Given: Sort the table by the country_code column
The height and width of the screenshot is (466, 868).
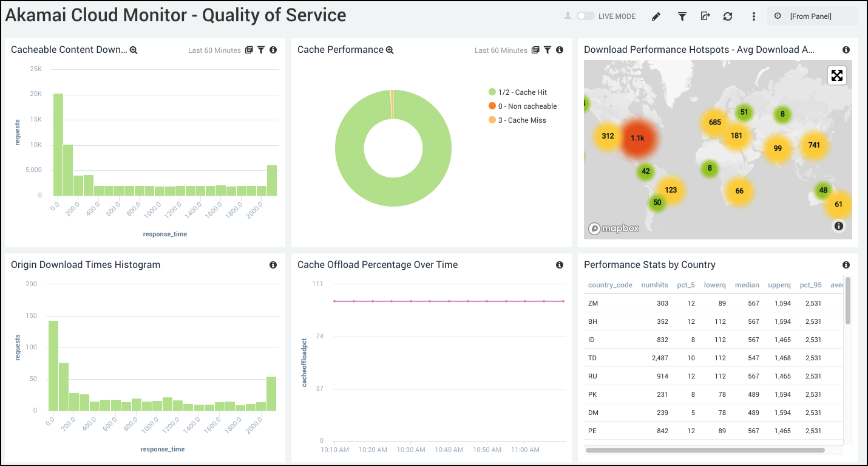Looking at the screenshot, I should pos(609,285).
